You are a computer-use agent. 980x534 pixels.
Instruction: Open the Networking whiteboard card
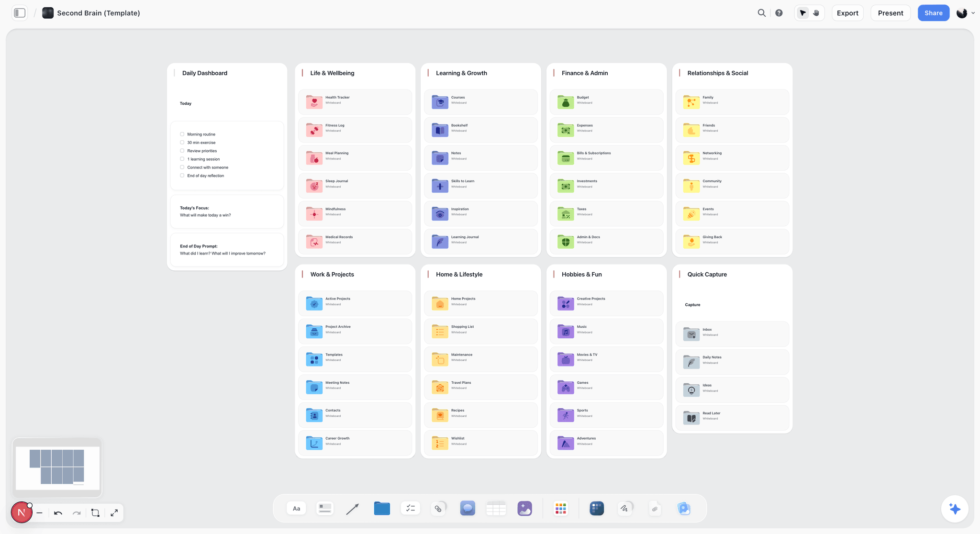click(732, 157)
